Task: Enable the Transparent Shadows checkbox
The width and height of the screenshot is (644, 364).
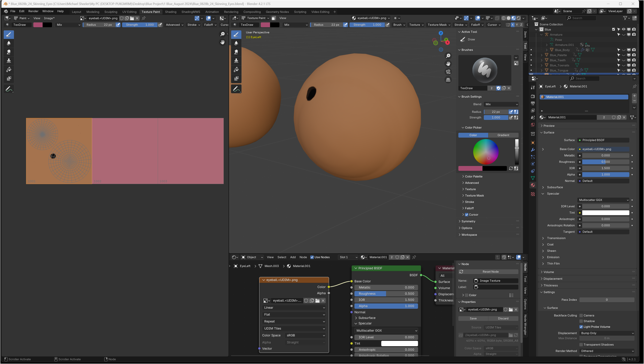Action: point(581,345)
